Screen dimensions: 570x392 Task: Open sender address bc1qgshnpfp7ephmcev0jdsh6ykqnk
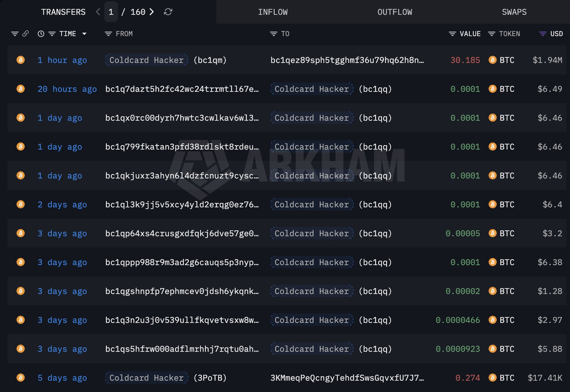click(x=182, y=291)
